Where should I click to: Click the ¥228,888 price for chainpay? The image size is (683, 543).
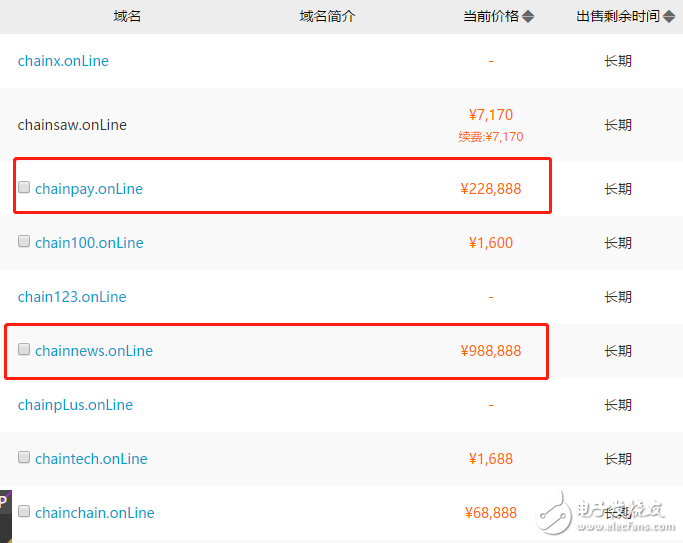(491, 189)
